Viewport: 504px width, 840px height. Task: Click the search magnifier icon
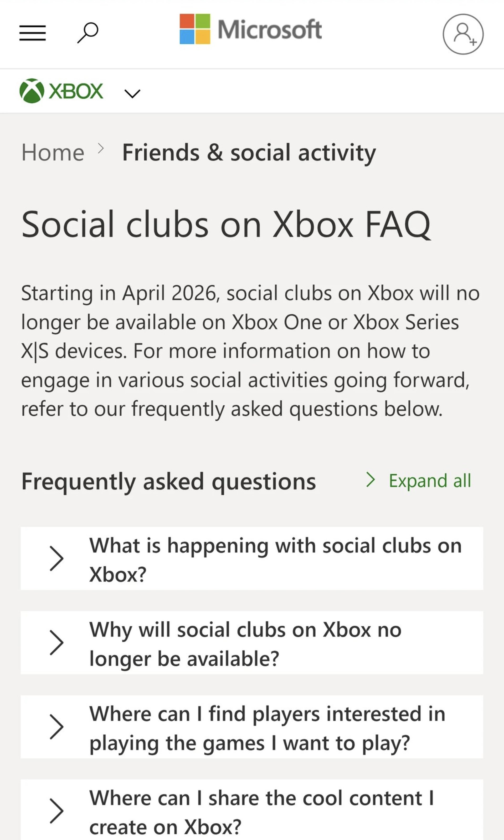[88, 33]
